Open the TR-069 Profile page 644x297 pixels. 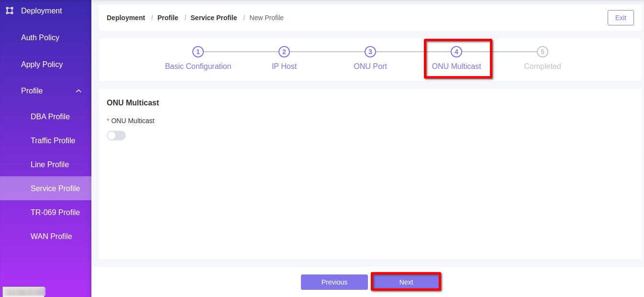click(55, 212)
